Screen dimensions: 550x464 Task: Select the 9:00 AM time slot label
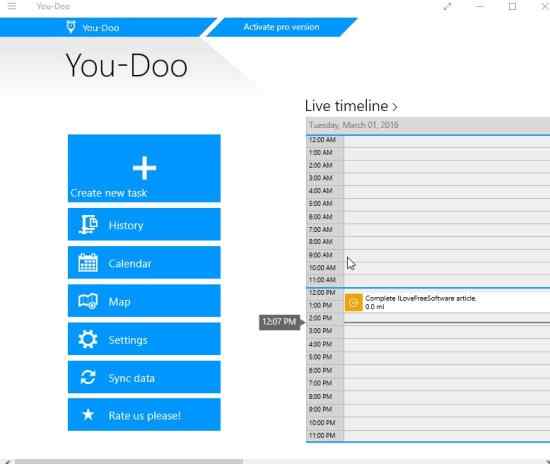321,255
